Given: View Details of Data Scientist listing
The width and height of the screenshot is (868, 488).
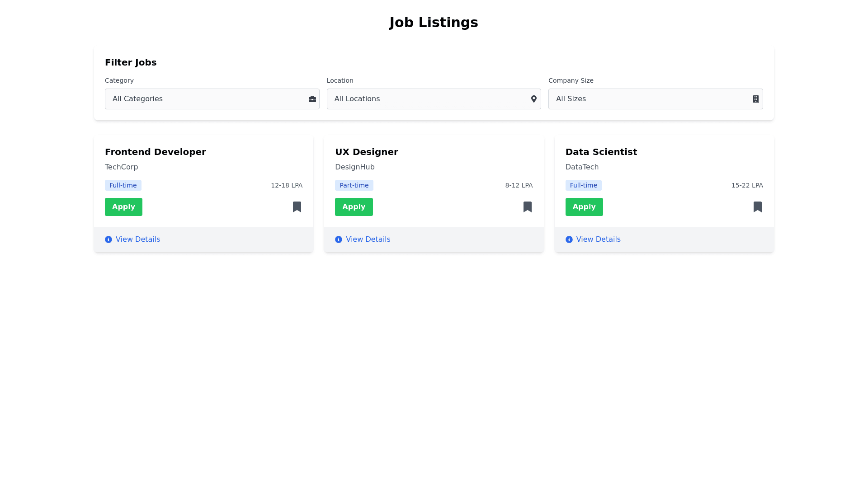Looking at the screenshot, I should coord(598,239).
